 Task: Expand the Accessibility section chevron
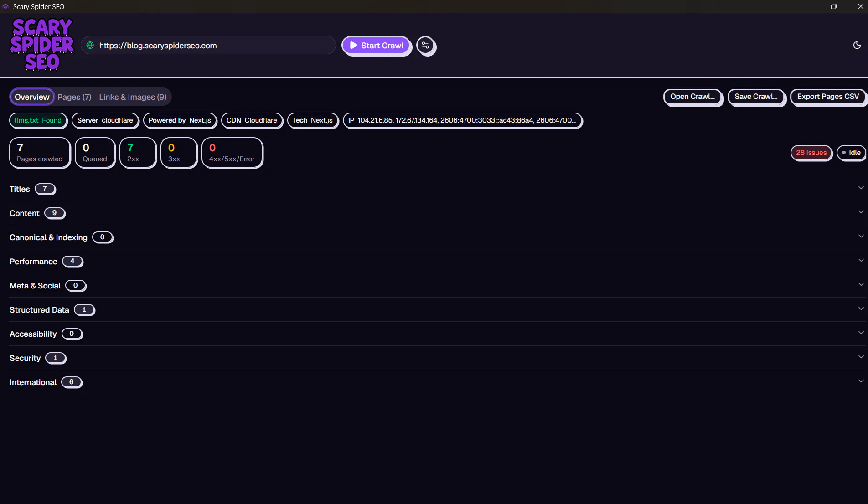[x=861, y=333]
